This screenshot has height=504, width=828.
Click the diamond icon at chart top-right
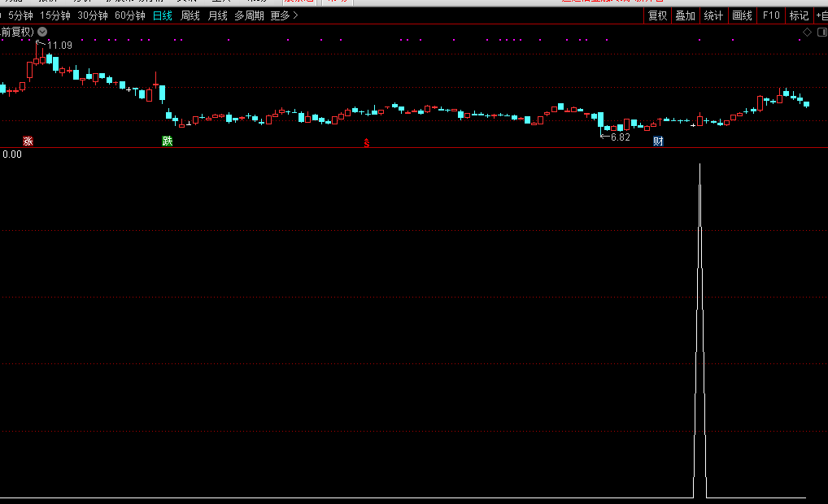tap(807, 32)
